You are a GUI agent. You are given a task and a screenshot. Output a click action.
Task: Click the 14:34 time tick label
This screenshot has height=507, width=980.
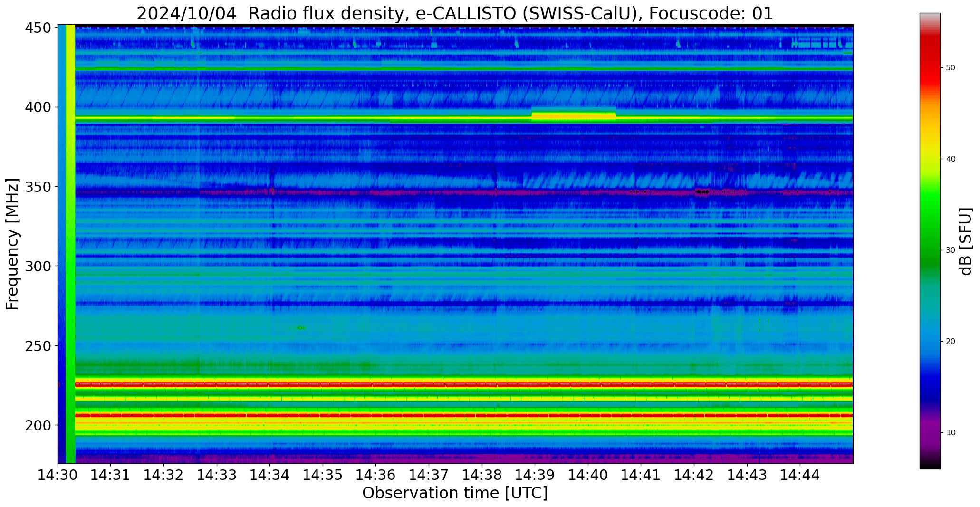tap(270, 475)
